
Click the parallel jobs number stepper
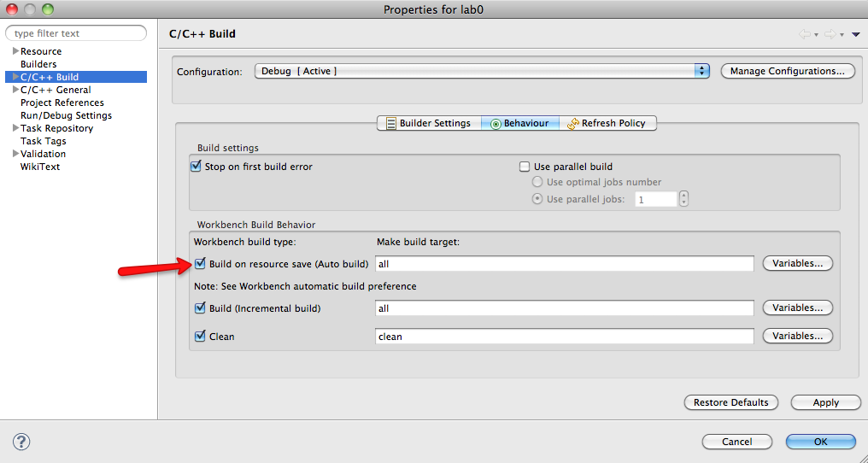click(x=683, y=199)
